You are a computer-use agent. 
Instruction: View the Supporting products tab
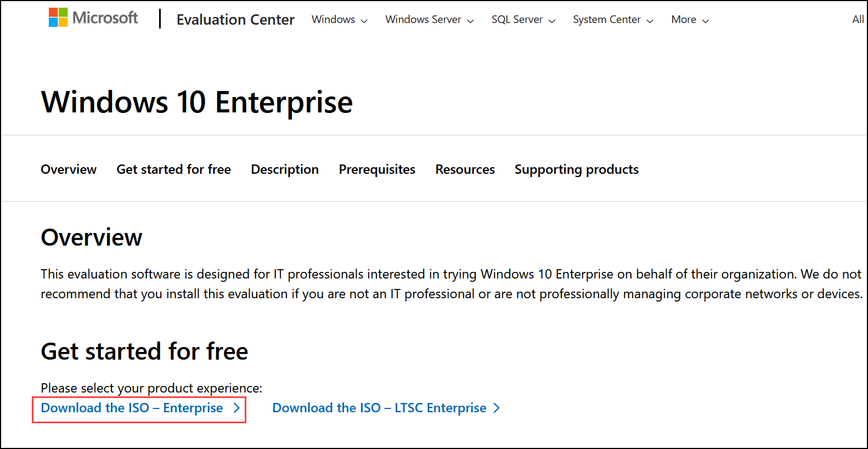[577, 169]
